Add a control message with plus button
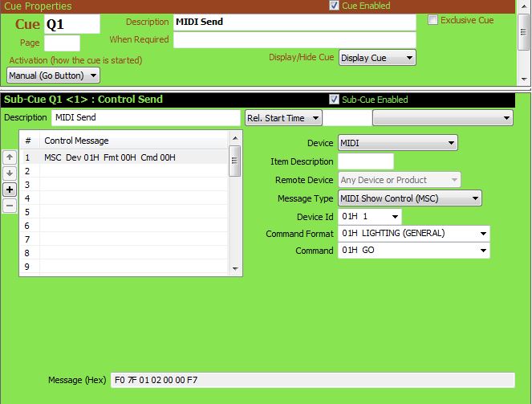The image size is (532, 404). 10,190
